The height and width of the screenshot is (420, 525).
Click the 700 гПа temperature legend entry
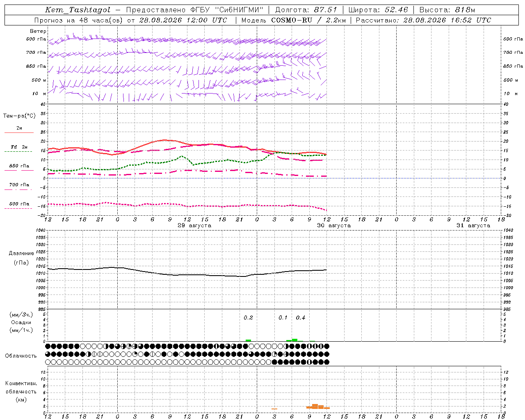19,187
